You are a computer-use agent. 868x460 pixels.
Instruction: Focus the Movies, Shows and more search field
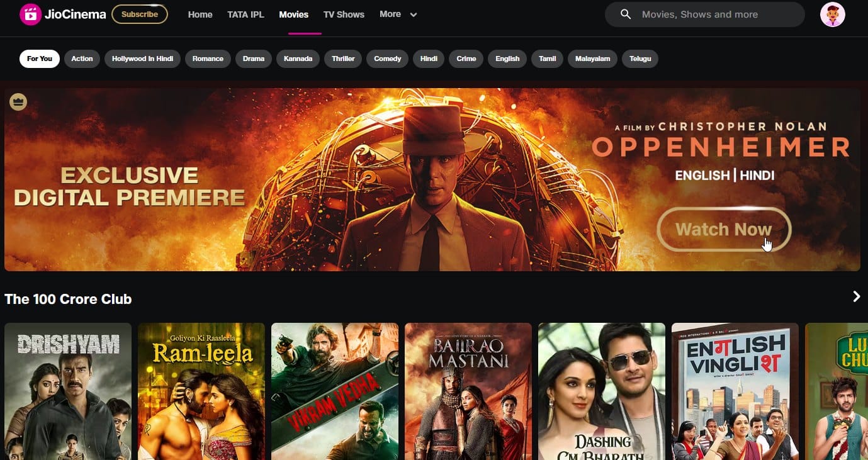705,14
